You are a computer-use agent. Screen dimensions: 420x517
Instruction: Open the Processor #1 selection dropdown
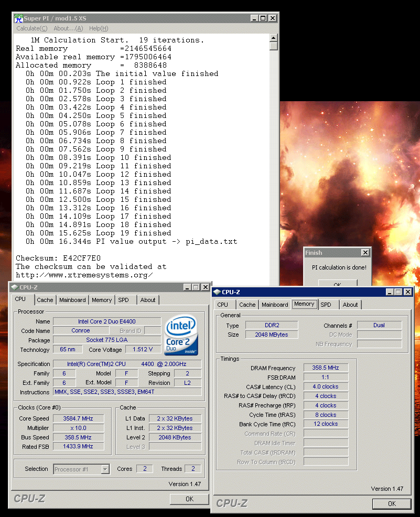[x=105, y=469]
